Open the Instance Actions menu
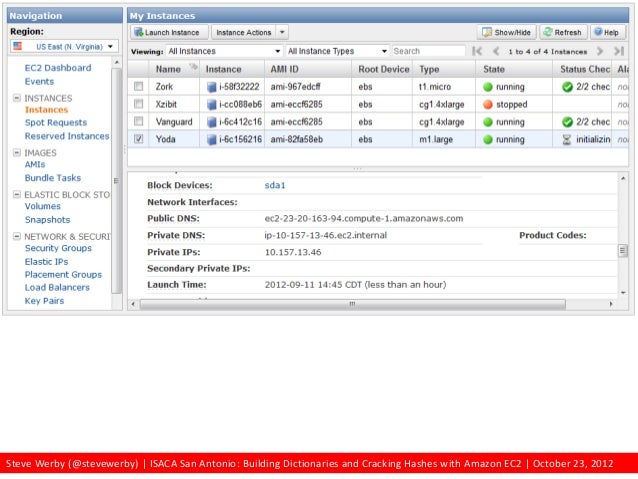 coord(243,32)
